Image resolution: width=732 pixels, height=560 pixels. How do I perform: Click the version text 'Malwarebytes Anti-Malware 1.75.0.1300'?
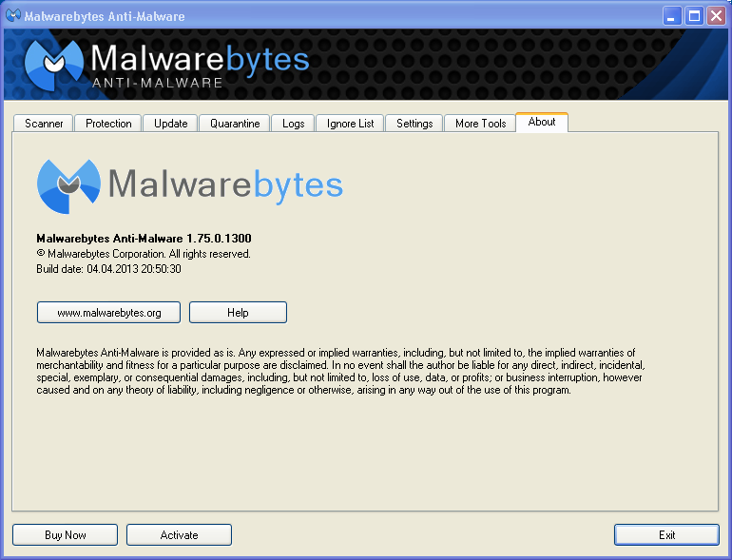click(144, 239)
